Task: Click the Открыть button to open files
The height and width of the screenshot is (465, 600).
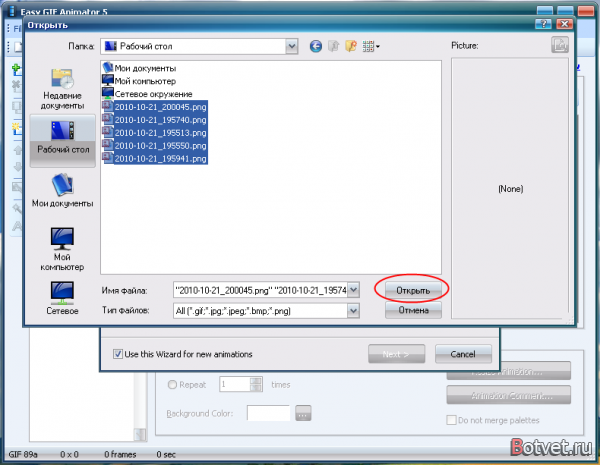Action: pyautogui.click(x=413, y=290)
